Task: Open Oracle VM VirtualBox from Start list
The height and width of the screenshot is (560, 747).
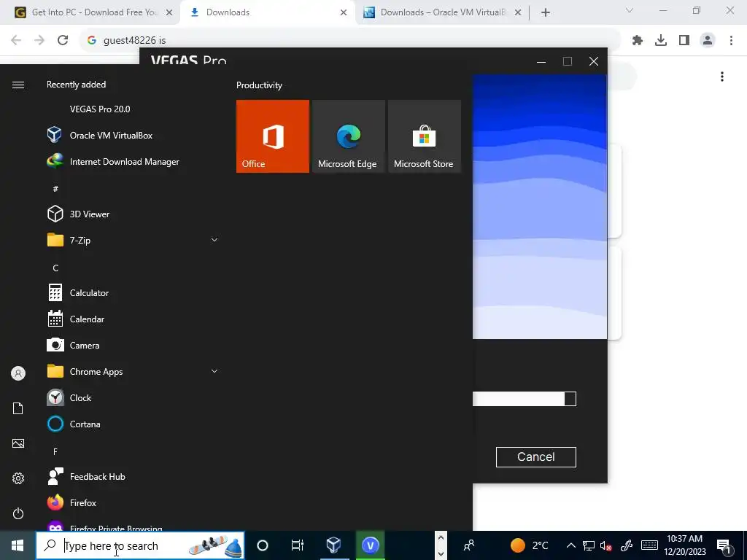Action: tap(133, 135)
